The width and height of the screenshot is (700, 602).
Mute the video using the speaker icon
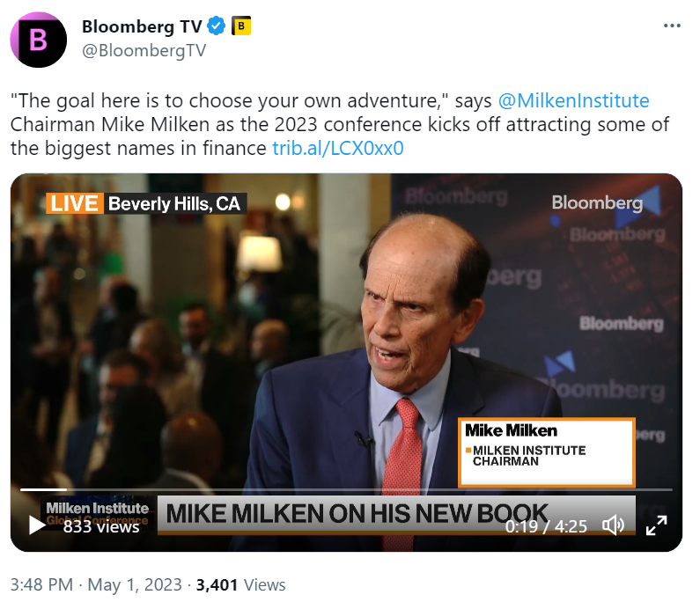613,525
